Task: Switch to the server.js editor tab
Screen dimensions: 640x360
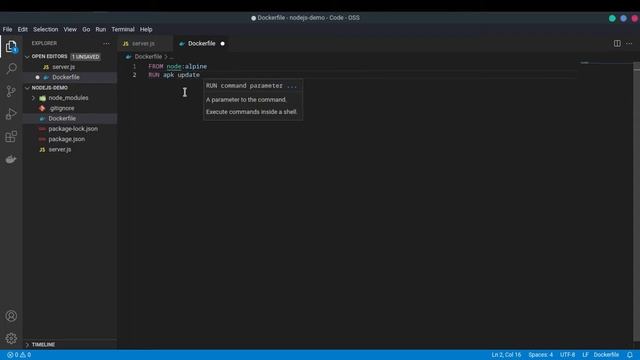Action: click(144, 44)
